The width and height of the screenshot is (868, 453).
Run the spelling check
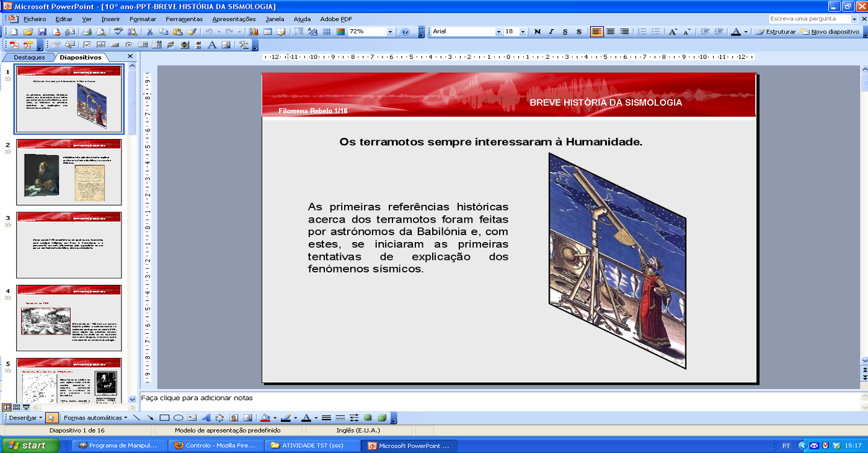[118, 32]
